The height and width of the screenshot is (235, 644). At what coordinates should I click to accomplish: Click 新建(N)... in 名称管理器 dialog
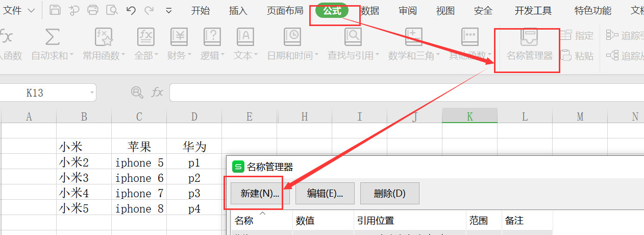pyautogui.click(x=260, y=194)
